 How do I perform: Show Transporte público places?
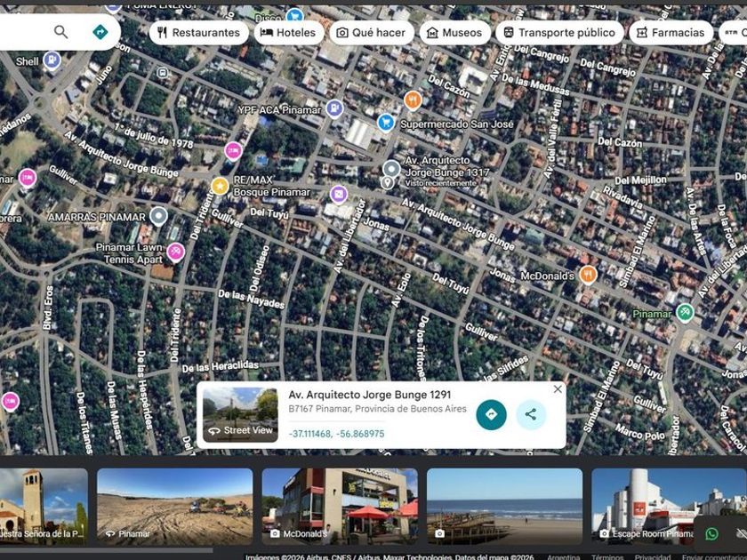coord(559,32)
